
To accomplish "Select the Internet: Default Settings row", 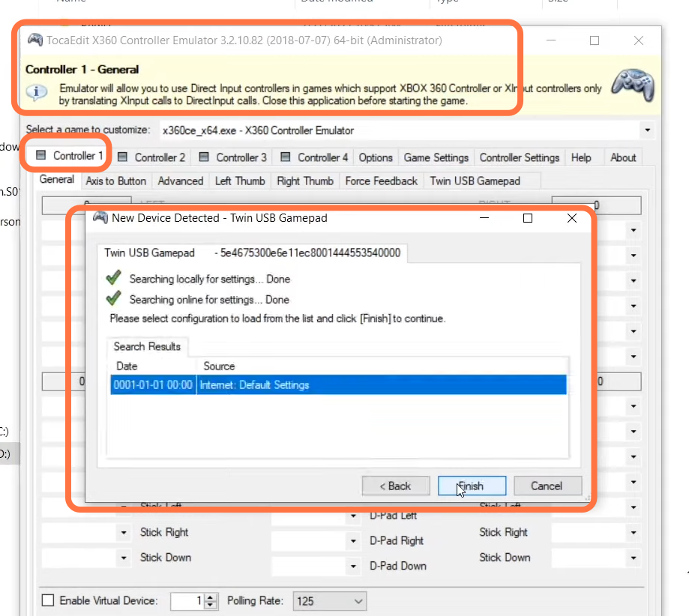I will [x=338, y=385].
